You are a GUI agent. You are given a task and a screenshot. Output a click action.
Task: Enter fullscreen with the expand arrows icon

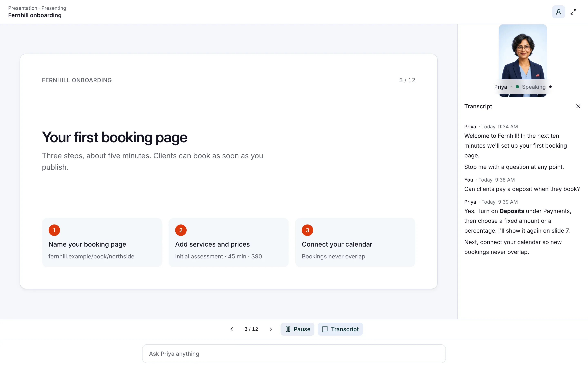click(573, 12)
